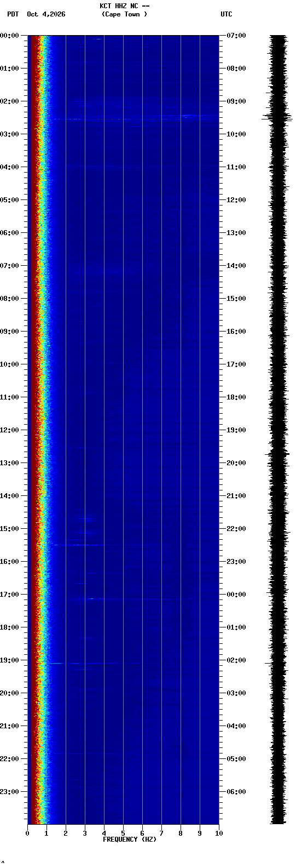302x868 pixels.
Task: Click the UTC time label '13:00'
Action: [x=236, y=233]
